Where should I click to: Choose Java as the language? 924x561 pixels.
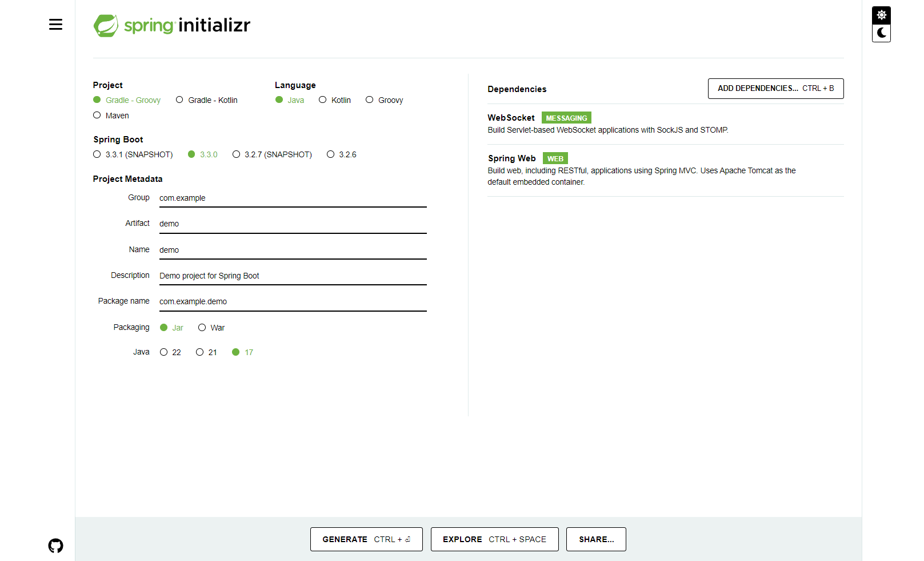pyautogui.click(x=290, y=100)
